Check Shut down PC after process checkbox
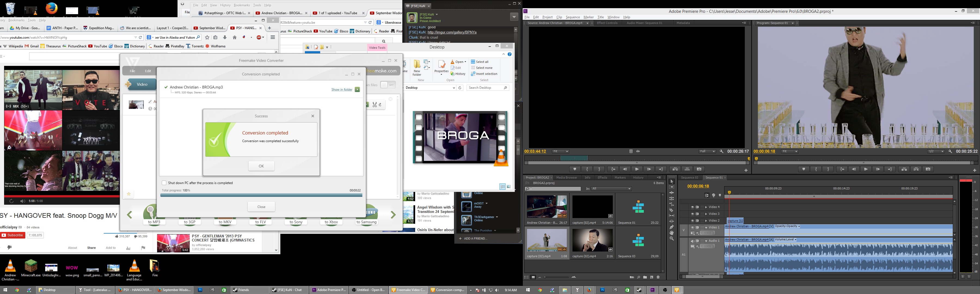The width and height of the screenshot is (980, 294). click(164, 183)
